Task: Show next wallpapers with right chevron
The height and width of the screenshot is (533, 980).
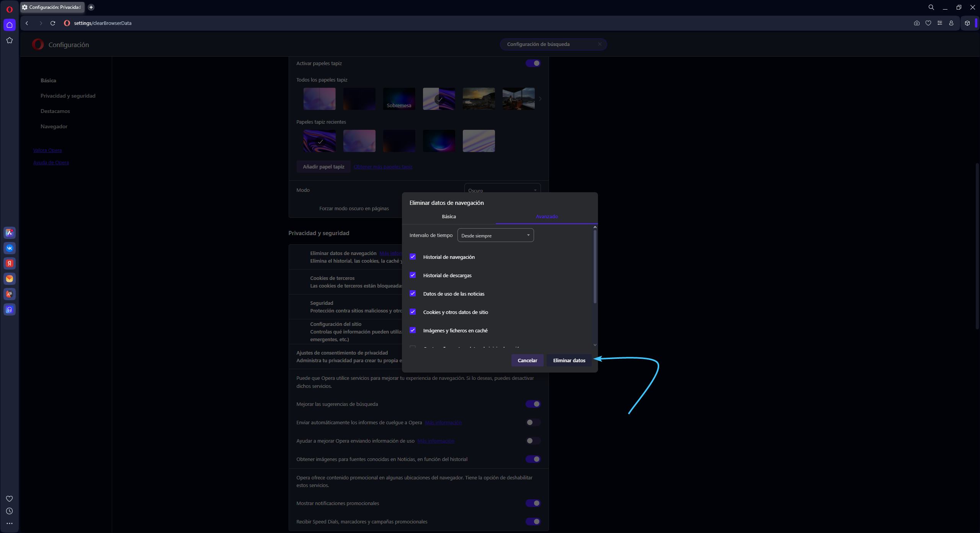Action: (x=540, y=99)
